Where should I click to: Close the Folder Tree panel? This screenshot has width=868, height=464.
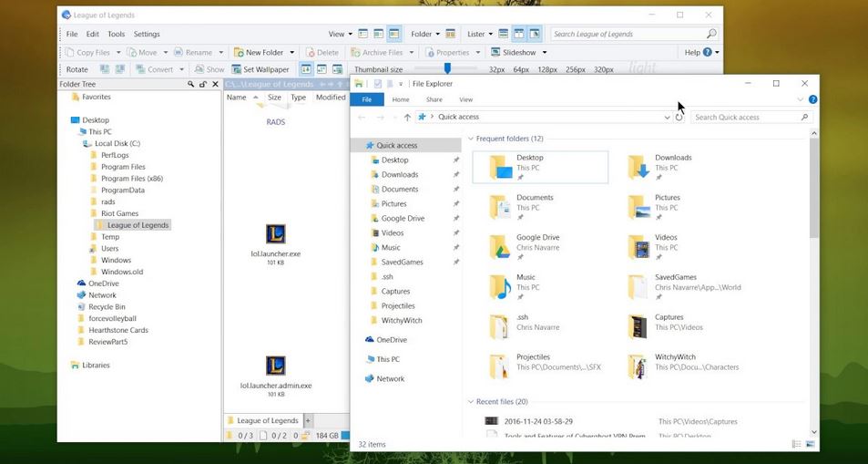[x=215, y=84]
